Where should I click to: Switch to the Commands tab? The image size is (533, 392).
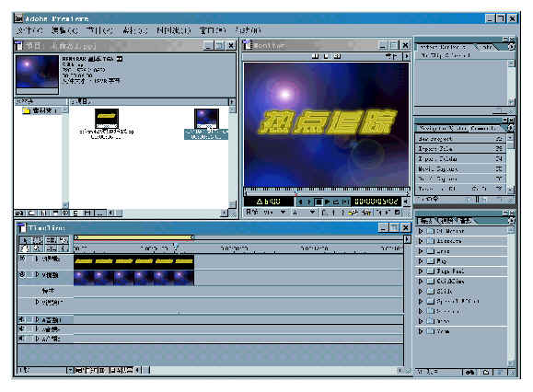click(x=483, y=129)
